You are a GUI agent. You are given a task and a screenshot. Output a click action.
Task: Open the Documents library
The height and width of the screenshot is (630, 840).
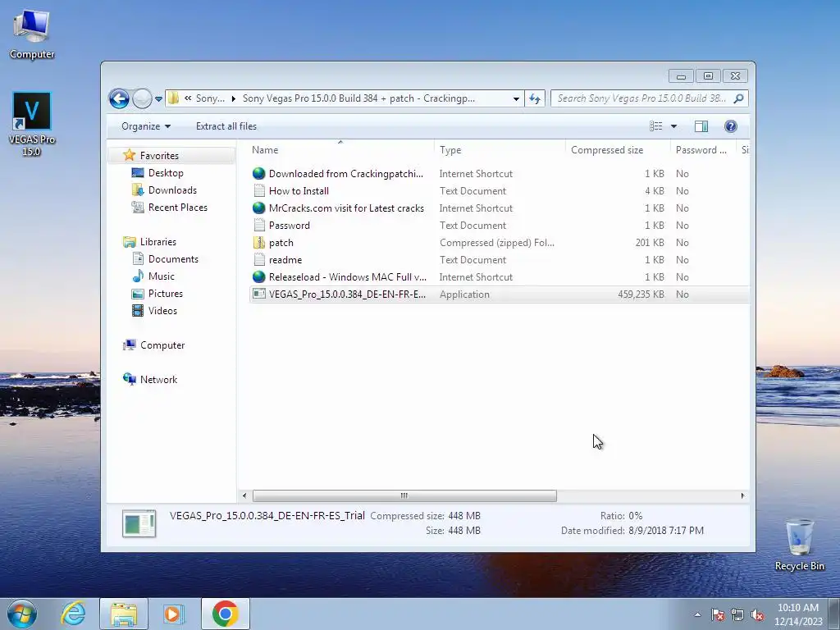click(x=173, y=258)
